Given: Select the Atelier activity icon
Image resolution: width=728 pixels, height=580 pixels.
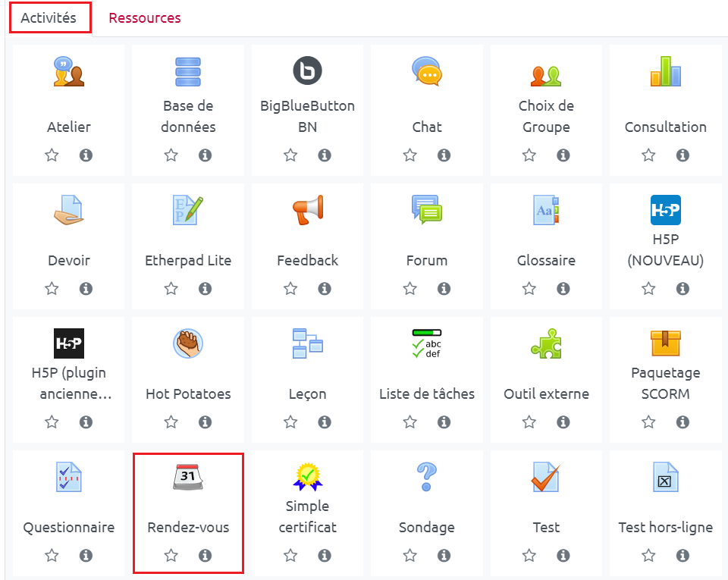Looking at the screenshot, I should click(68, 72).
